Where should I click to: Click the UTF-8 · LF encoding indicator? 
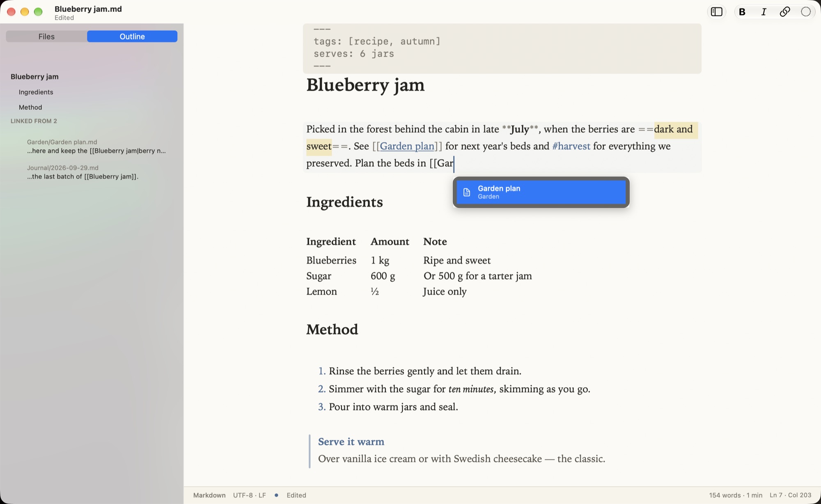[x=250, y=495]
